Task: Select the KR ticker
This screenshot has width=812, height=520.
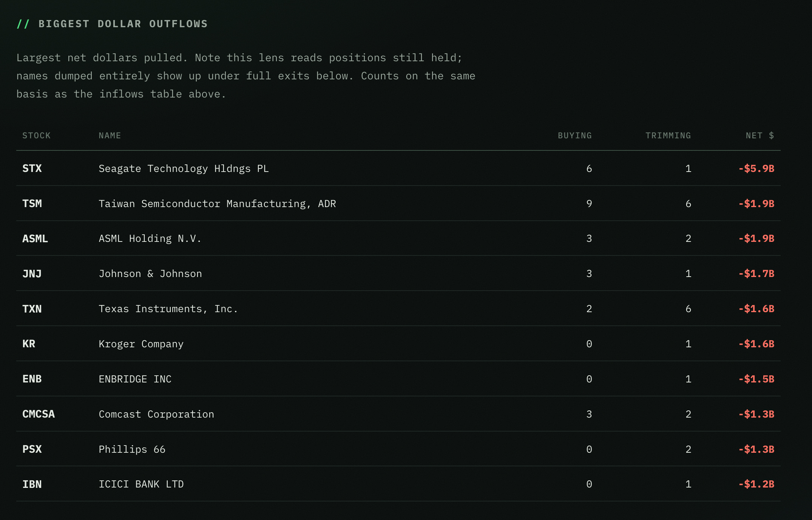Action: tap(29, 344)
